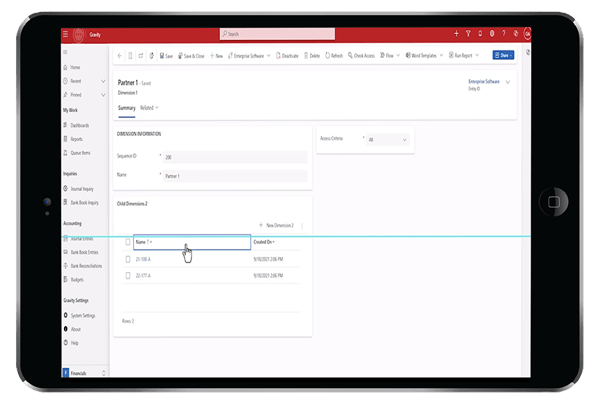600x408 pixels.
Task: Open the advanced find filter icon
Action: (468, 34)
